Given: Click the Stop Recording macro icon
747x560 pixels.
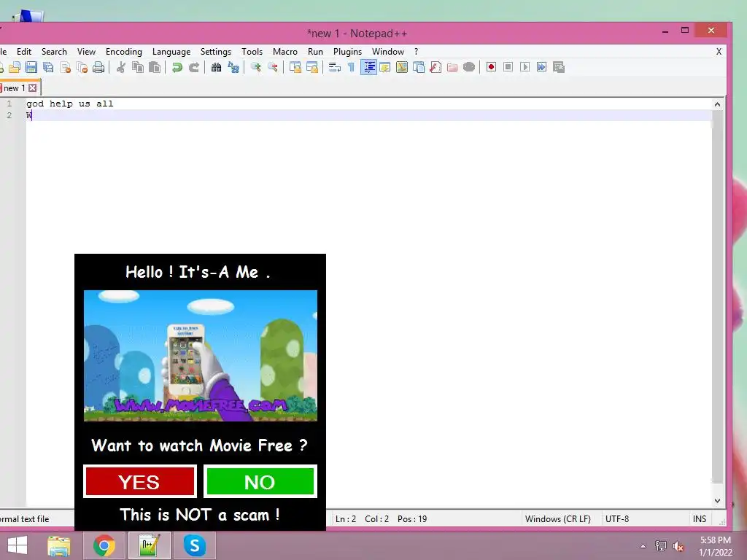Looking at the screenshot, I should point(508,67).
